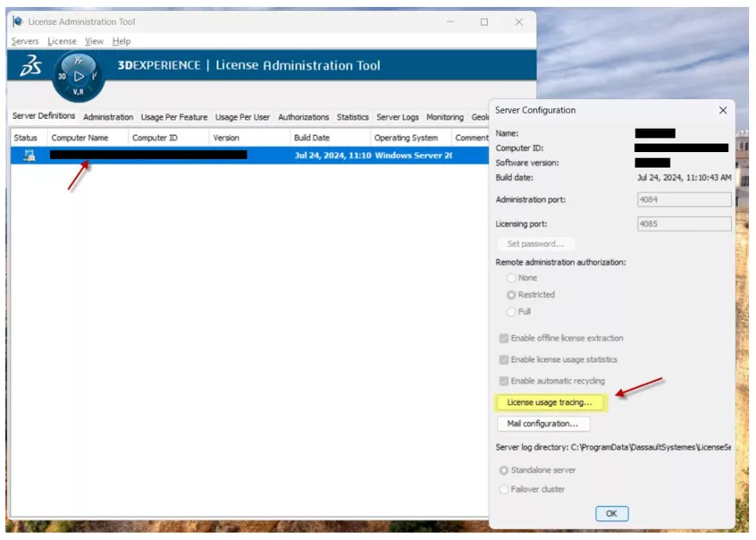Sort by the Computer ID column header
This screenshot has width=756, height=540.
click(x=169, y=138)
